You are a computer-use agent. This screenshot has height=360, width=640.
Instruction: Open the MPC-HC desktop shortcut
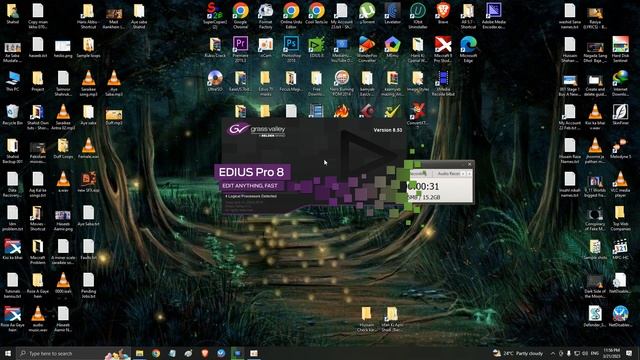click(x=620, y=250)
